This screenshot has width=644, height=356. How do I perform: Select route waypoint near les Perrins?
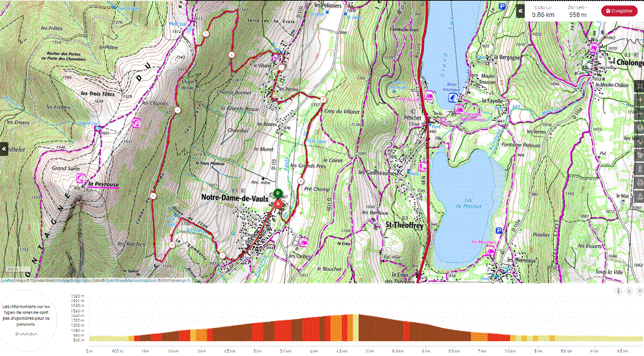pos(281,68)
